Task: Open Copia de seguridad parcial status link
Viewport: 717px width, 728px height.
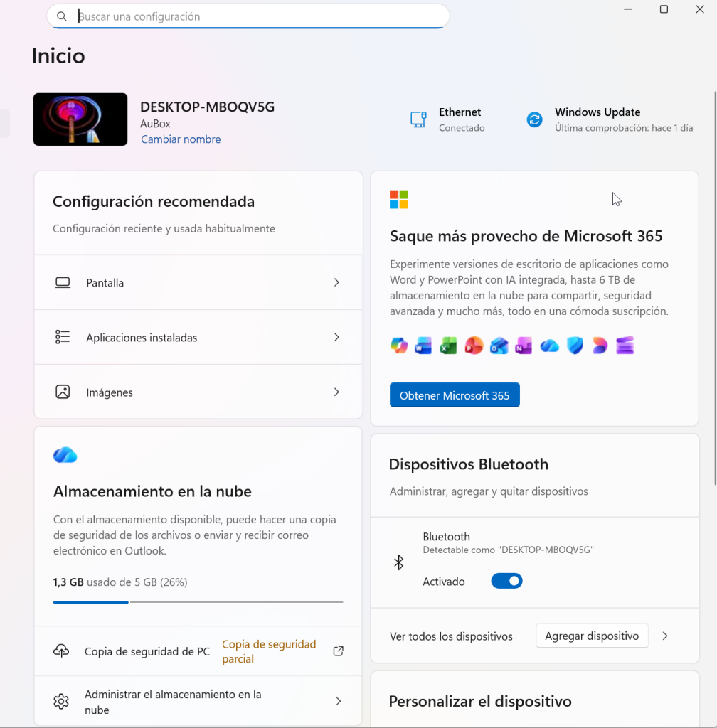Action: (269, 651)
